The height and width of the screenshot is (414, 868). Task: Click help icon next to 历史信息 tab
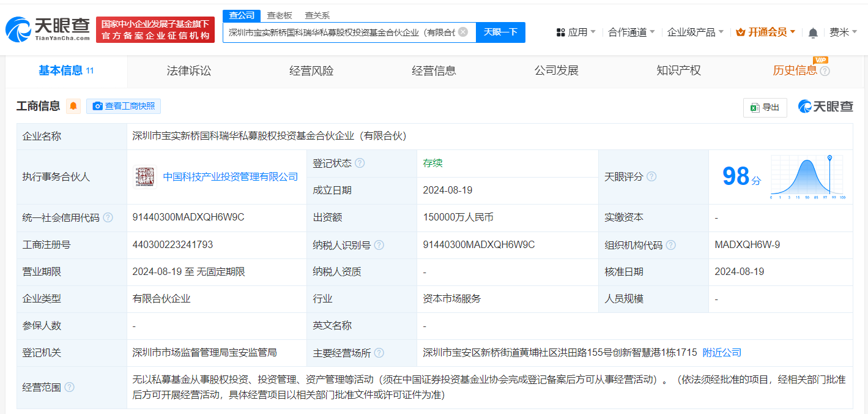point(825,71)
